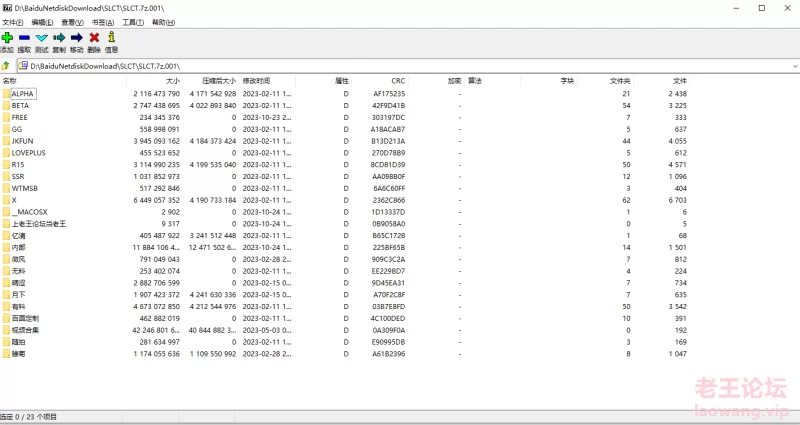
Task: Click the Add (添加) green plus icon
Action: (7, 38)
